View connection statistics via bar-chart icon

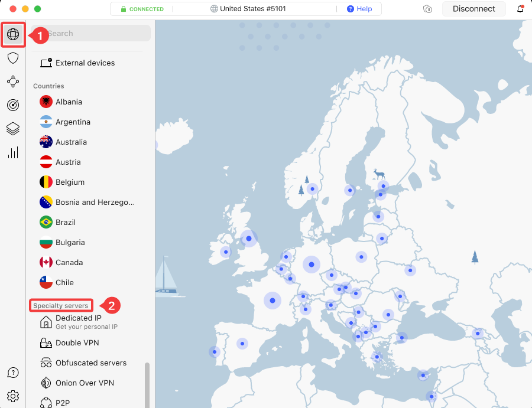[13, 152]
